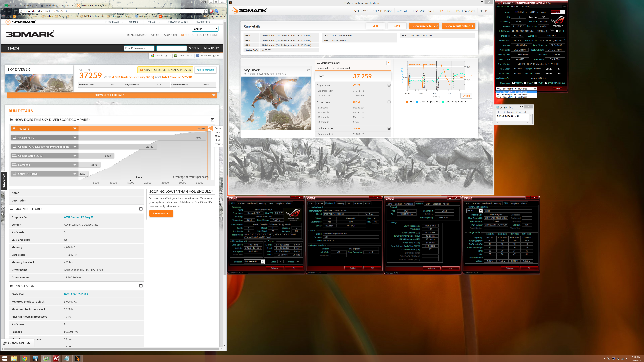Screen dimensions: 644x362
Task: Switch to the Sensors tab in GPU-Z
Action: pyautogui.click(x=514, y=7)
